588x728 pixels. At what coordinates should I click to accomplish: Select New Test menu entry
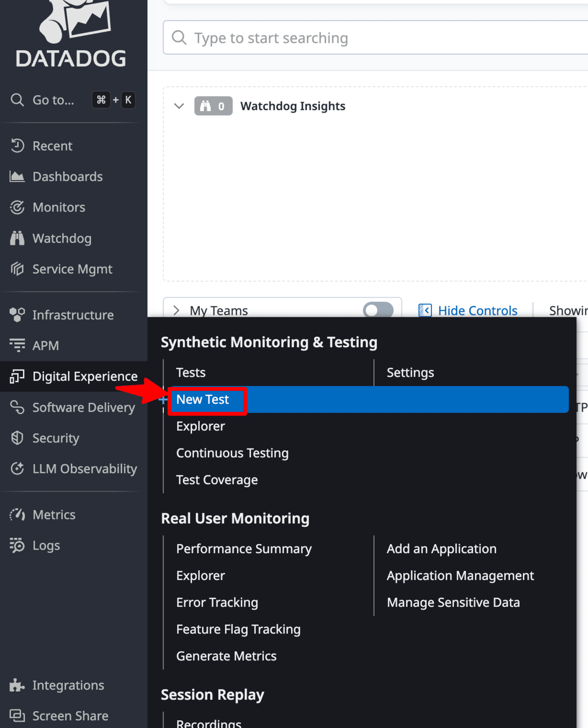203,399
